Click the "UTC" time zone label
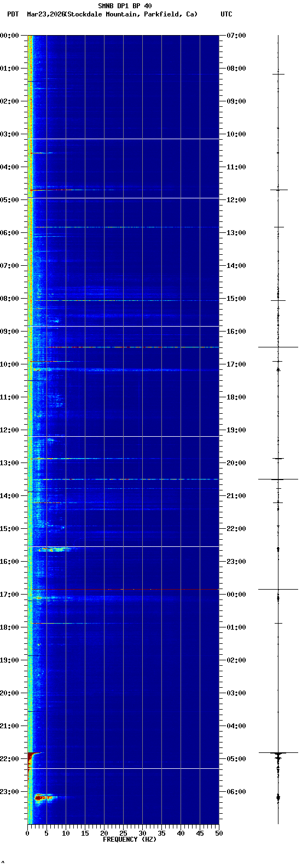Viewport: 302px width, 868px height. [226, 14]
